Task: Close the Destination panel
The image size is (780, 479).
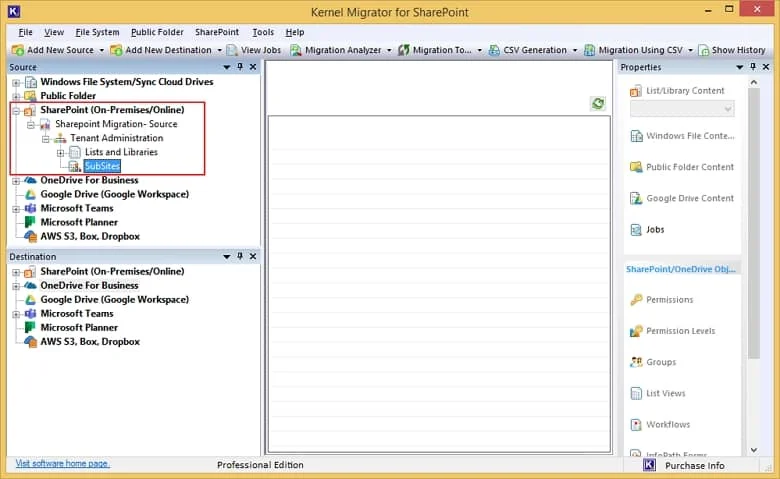Action: click(x=253, y=256)
